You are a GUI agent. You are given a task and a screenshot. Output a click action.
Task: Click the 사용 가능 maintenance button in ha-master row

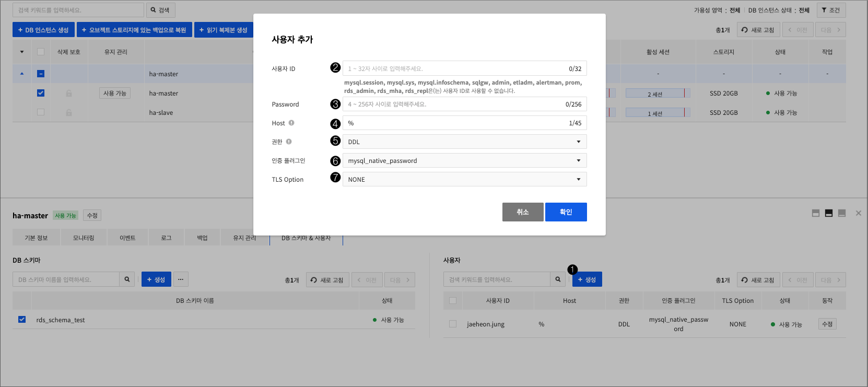(x=115, y=93)
